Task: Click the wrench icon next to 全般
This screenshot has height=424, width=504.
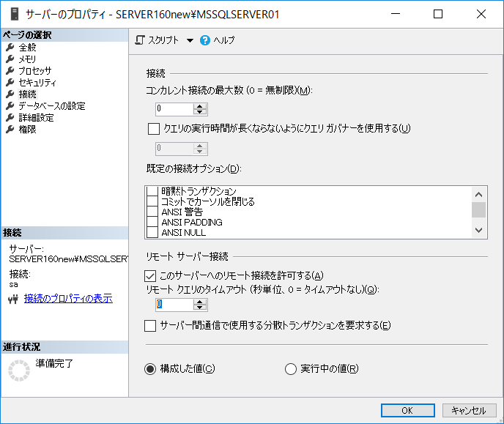Action: tap(10, 48)
